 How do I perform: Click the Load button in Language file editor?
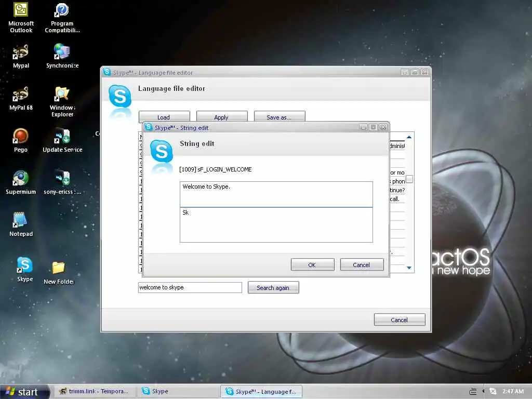pos(164,117)
